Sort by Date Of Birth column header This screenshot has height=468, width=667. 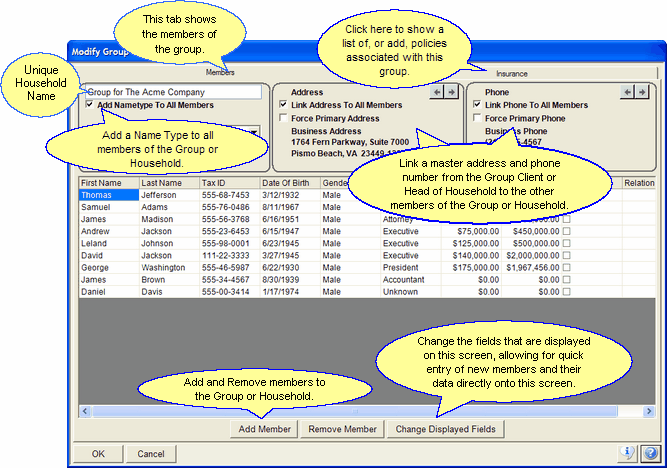point(288,184)
